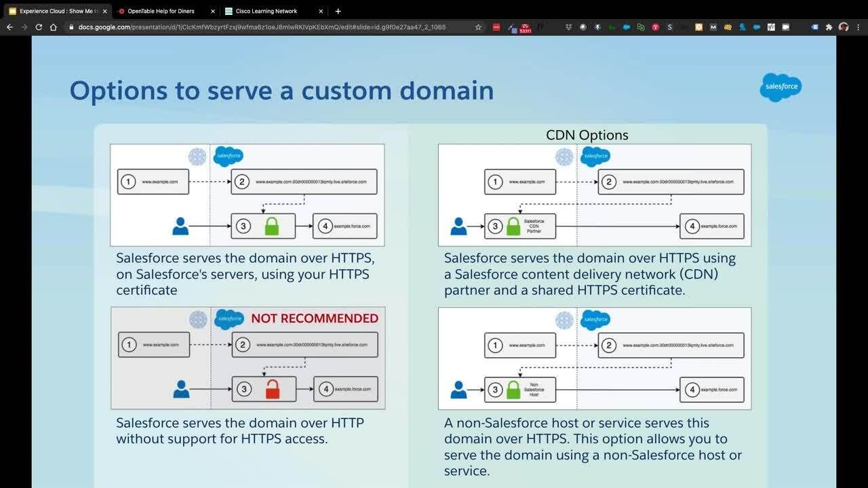The image size is (868, 488).
Task: Select the Salesforce CDN Partner diagram
Action: (x=595, y=195)
